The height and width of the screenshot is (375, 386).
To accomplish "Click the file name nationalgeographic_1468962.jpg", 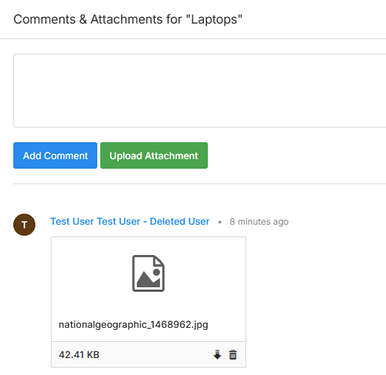I will (x=133, y=325).
